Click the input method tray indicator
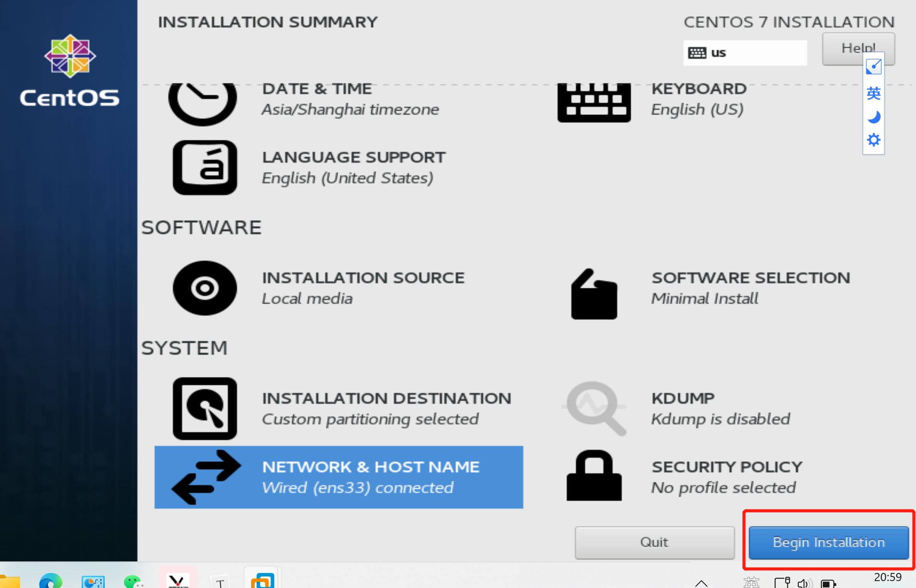 click(751, 583)
